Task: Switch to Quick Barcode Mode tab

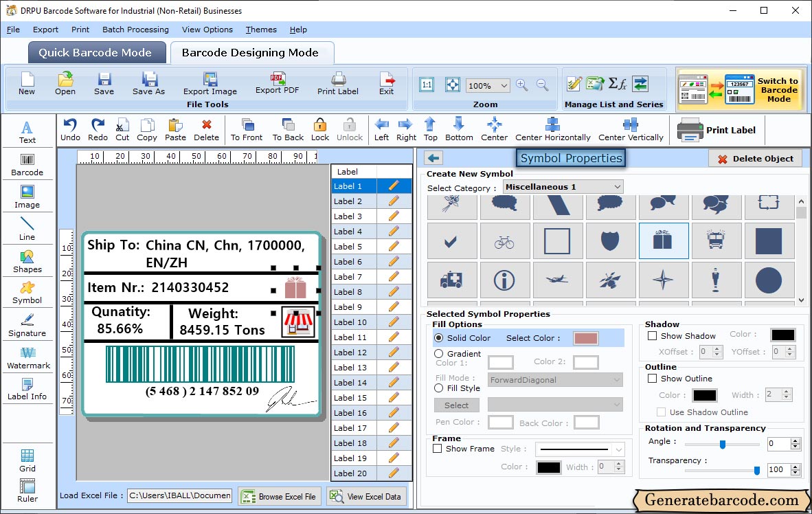Action: coord(97,52)
